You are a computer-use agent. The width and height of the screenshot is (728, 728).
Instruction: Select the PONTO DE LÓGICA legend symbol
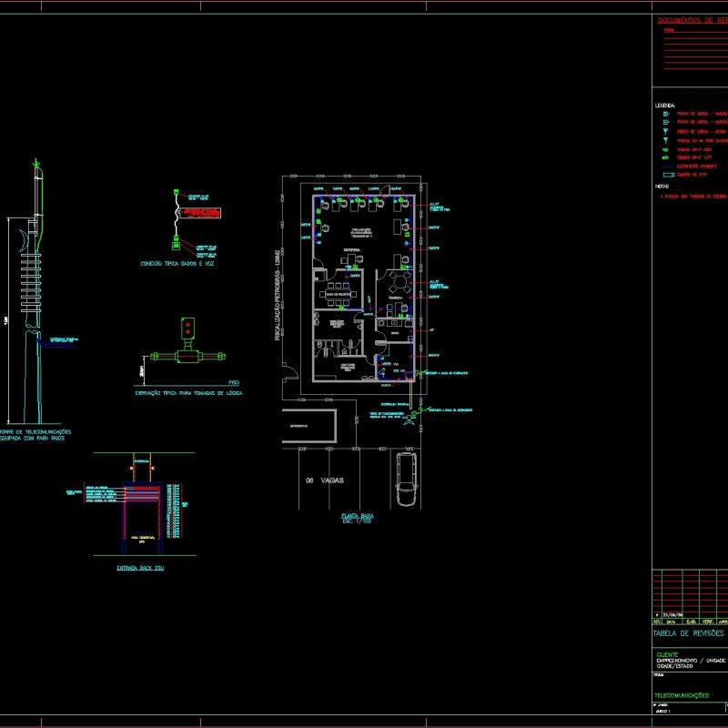(x=665, y=113)
